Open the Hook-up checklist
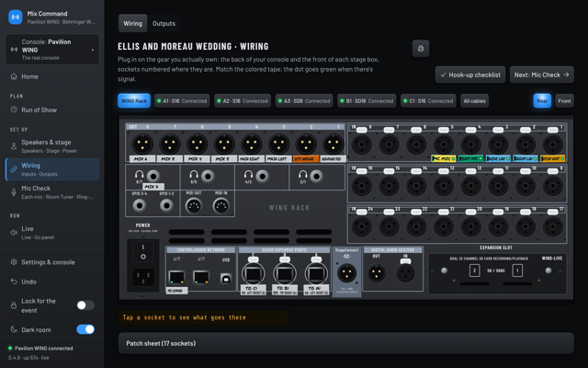Image resolution: width=588 pixels, height=368 pixels. tap(470, 75)
